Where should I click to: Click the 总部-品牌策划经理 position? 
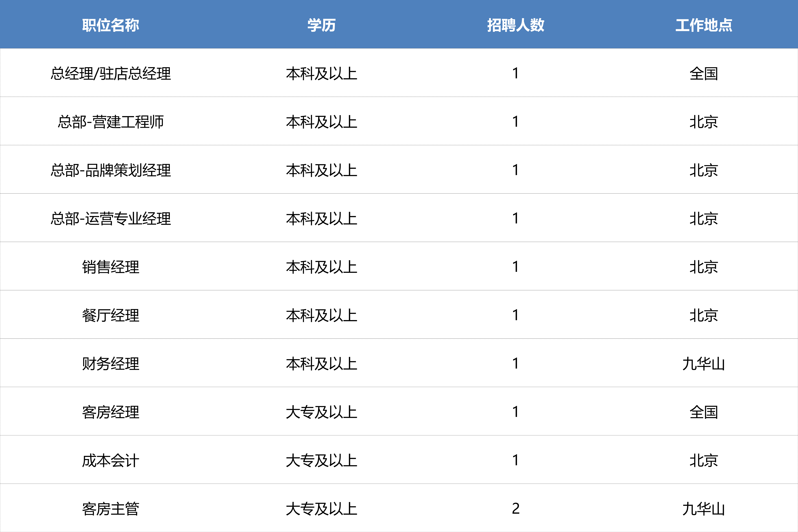[111, 170]
